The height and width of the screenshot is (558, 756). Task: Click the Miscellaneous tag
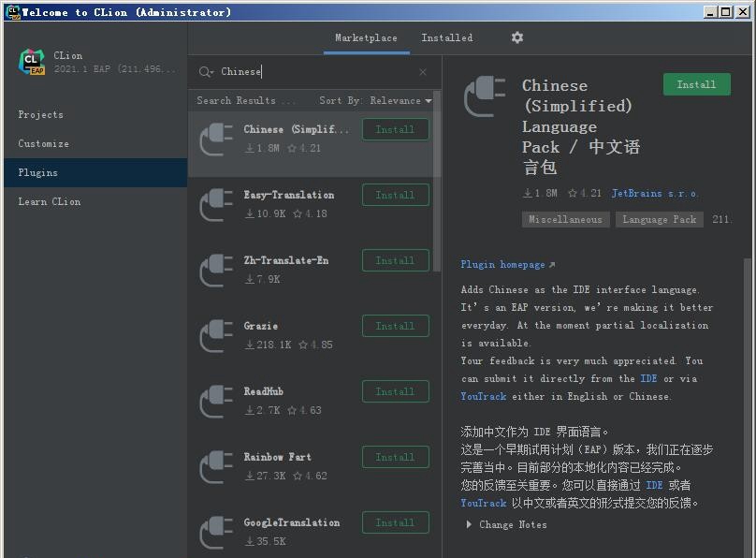(x=565, y=219)
